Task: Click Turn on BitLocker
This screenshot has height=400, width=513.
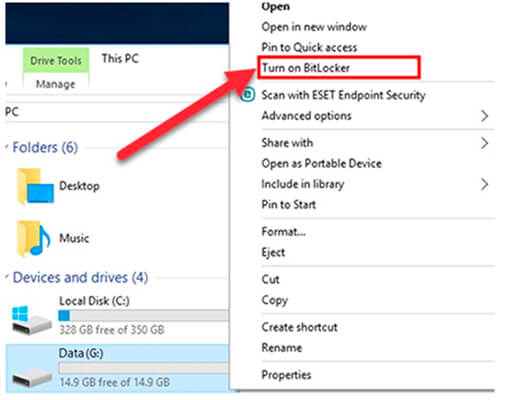Action: [306, 68]
